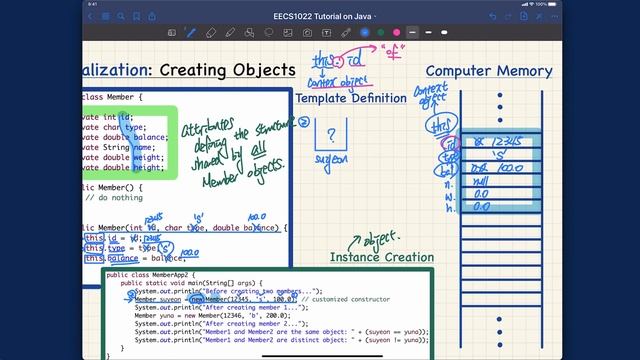Image resolution: width=640 pixels, height=360 pixels.
Task: Go back using the back arrow
Action: (x=91, y=17)
